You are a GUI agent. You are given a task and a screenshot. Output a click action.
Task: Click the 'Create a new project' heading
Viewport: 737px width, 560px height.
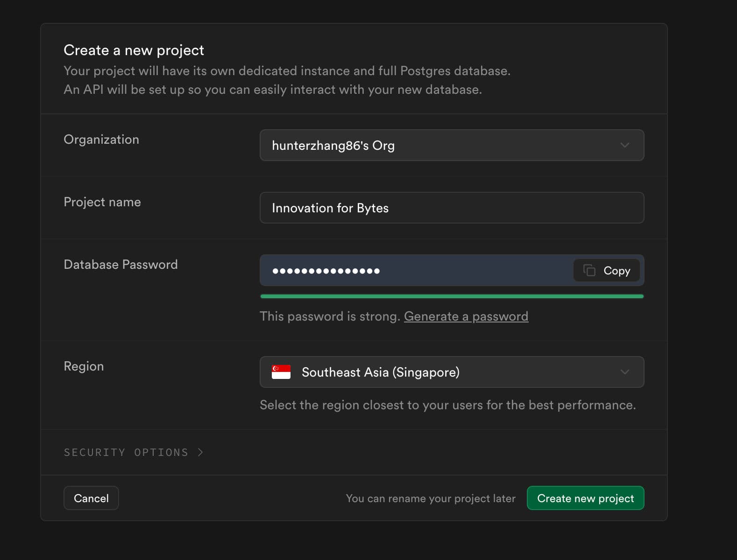coord(134,50)
